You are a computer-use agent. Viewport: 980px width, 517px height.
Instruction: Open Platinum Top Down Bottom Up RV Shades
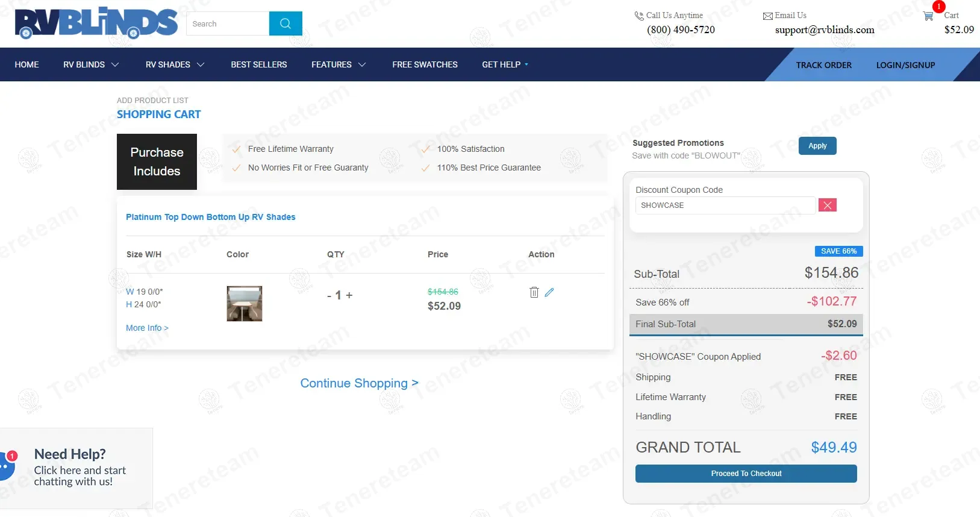coord(210,217)
